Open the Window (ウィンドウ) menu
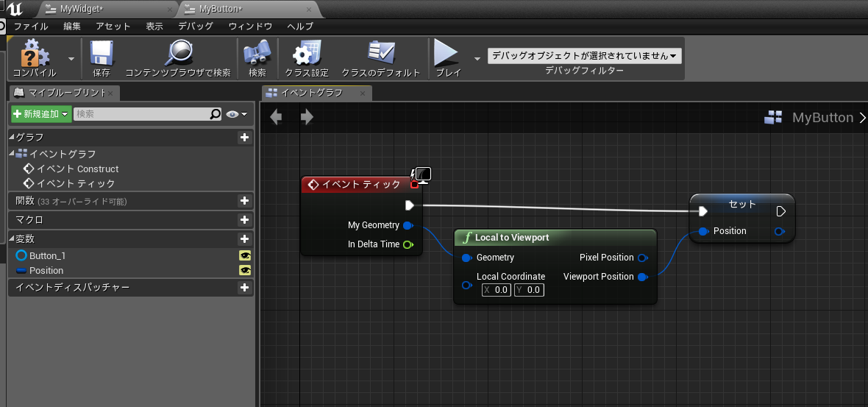The height and width of the screenshot is (407, 868). click(250, 26)
